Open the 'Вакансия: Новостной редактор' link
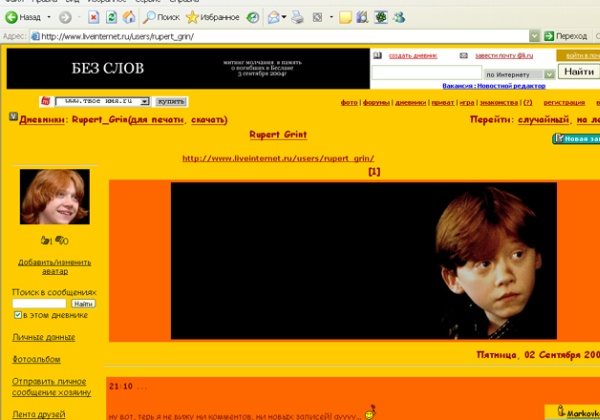The image size is (600, 420). [494, 86]
